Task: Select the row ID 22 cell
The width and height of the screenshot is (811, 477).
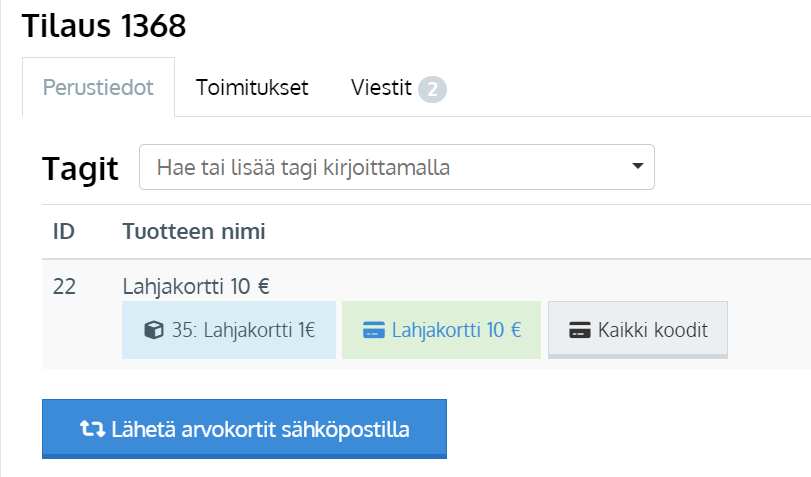Action: tap(64, 286)
